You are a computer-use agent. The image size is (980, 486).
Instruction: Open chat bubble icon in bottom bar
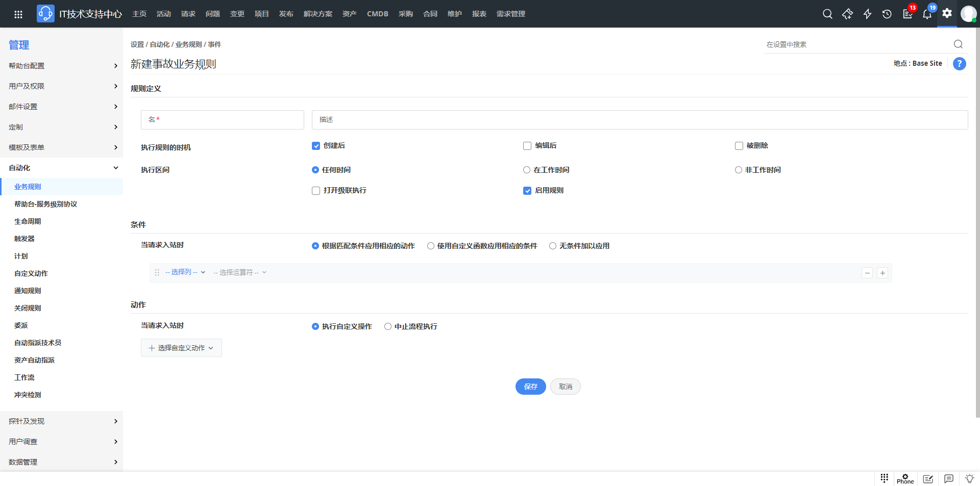pos(949,479)
